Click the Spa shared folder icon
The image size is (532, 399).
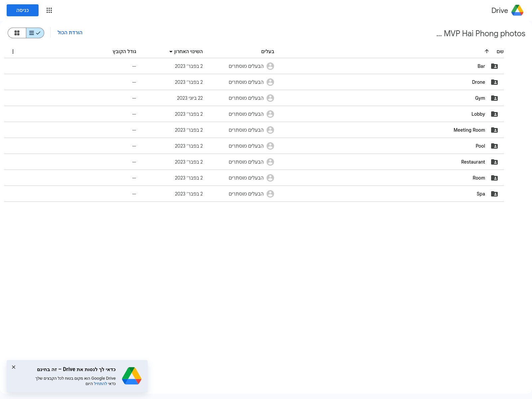coord(494,194)
